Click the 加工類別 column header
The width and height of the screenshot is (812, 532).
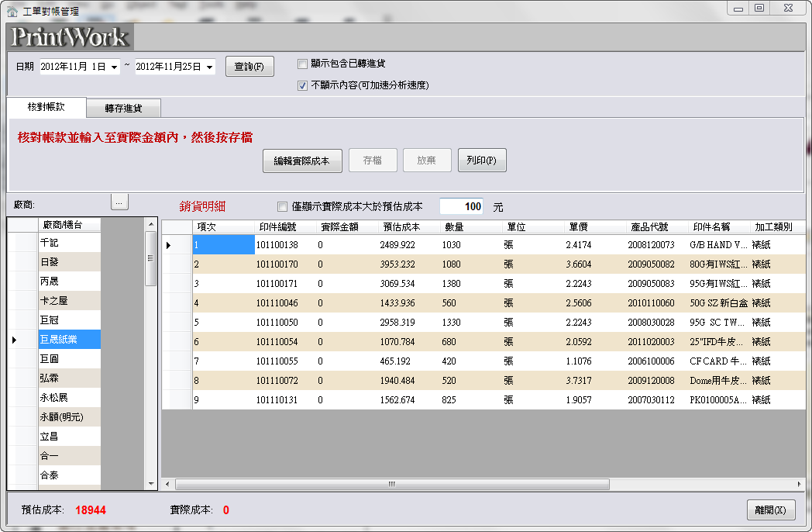777,227
